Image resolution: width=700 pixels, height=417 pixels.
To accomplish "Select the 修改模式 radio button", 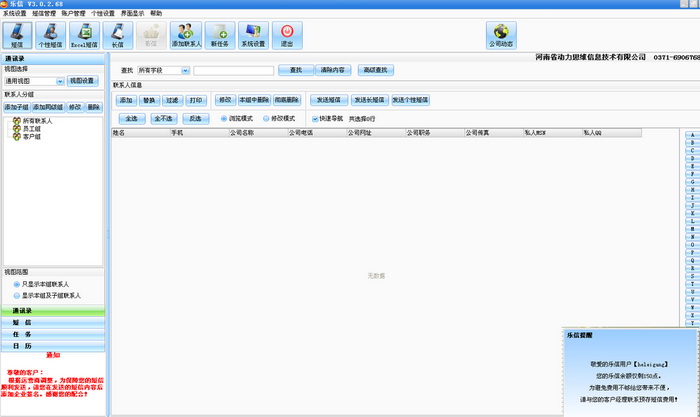I will pos(265,118).
